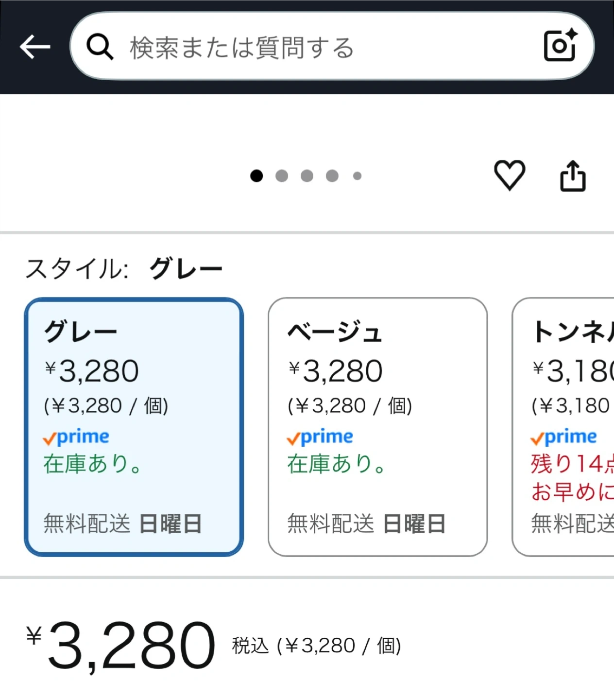The image size is (614, 700).
Task: Click the prime badge in グレー card
Action: [x=76, y=437]
